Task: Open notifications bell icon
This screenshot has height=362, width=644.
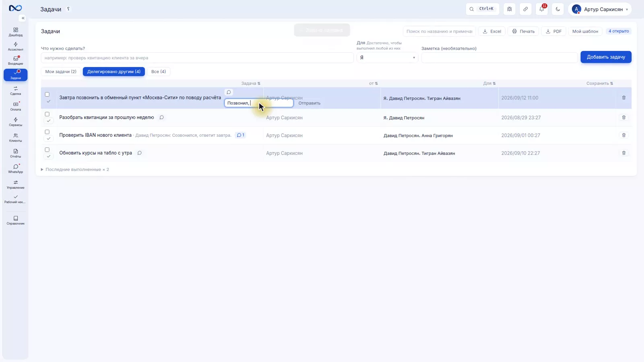Action: click(x=542, y=9)
